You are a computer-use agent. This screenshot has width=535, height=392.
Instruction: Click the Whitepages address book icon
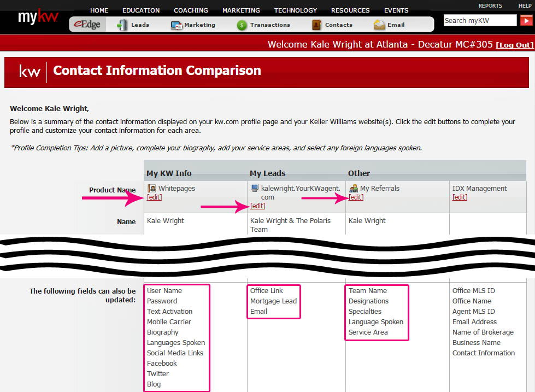tap(151, 188)
